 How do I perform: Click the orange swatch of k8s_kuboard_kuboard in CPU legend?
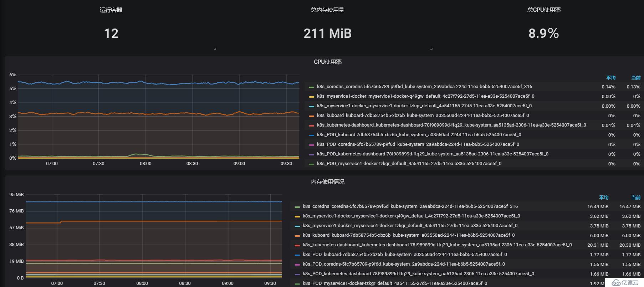pyautogui.click(x=312, y=116)
